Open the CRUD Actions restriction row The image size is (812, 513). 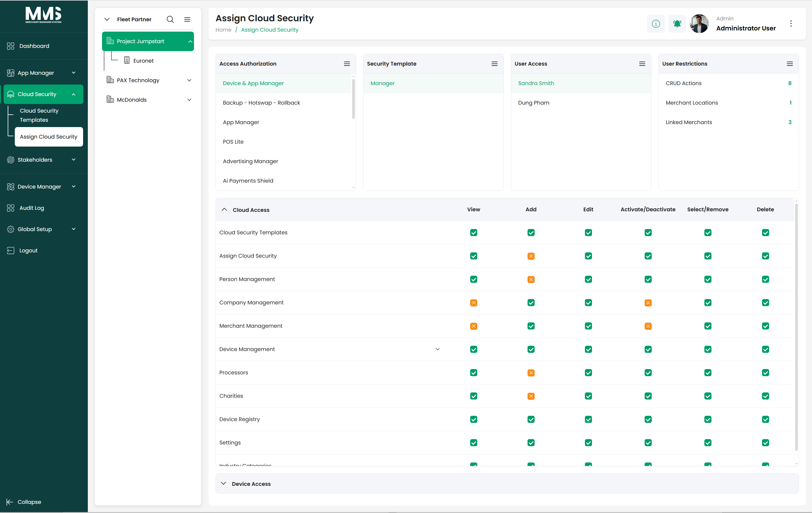(x=728, y=83)
